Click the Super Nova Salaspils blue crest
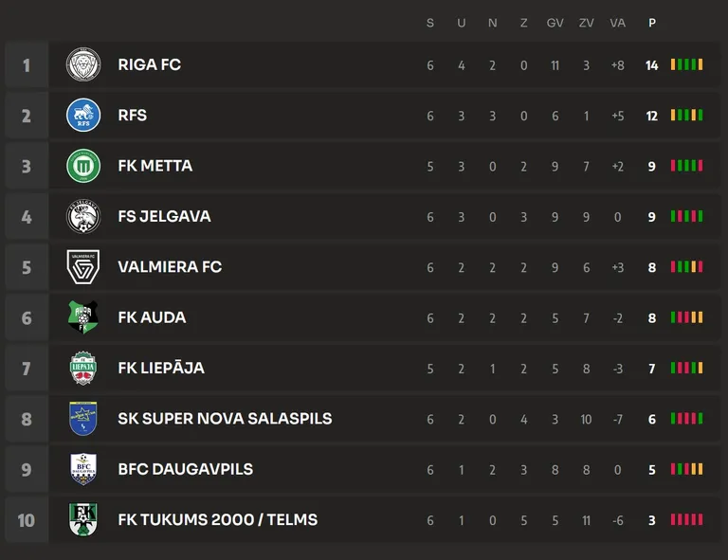Image resolution: width=728 pixels, height=560 pixels. pos(83,419)
